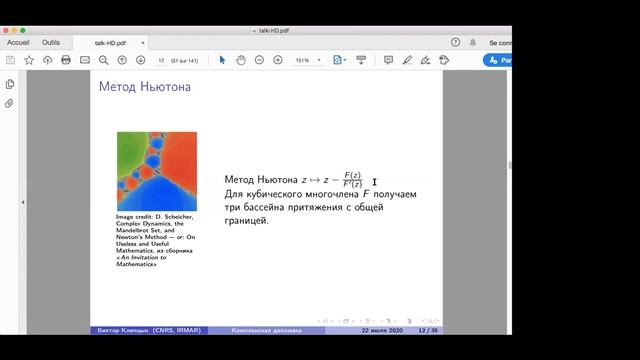Zoom in with the plus button
The image size is (640, 360).
[x=278, y=60]
